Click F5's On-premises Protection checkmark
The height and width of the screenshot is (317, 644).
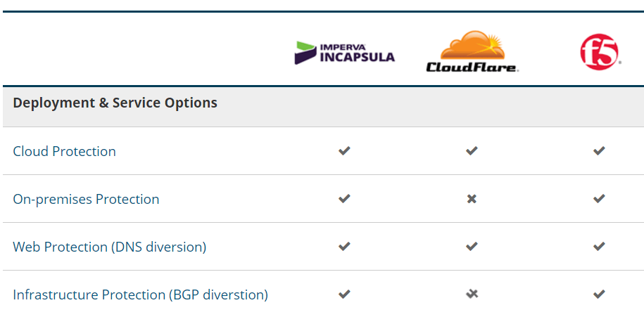(x=599, y=199)
